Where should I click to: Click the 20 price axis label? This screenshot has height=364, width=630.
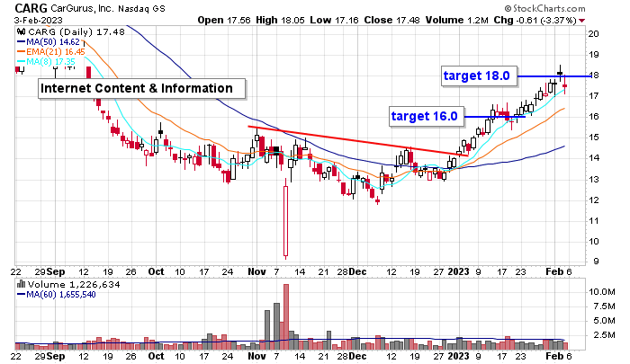pyautogui.click(x=593, y=34)
